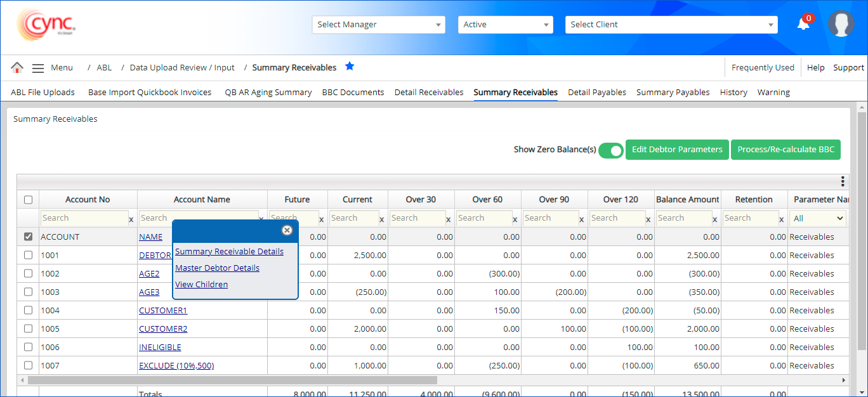The width and height of the screenshot is (868, 397).
Task: Open the hamburger Menu icon
Action: click(x=38, y=68)
